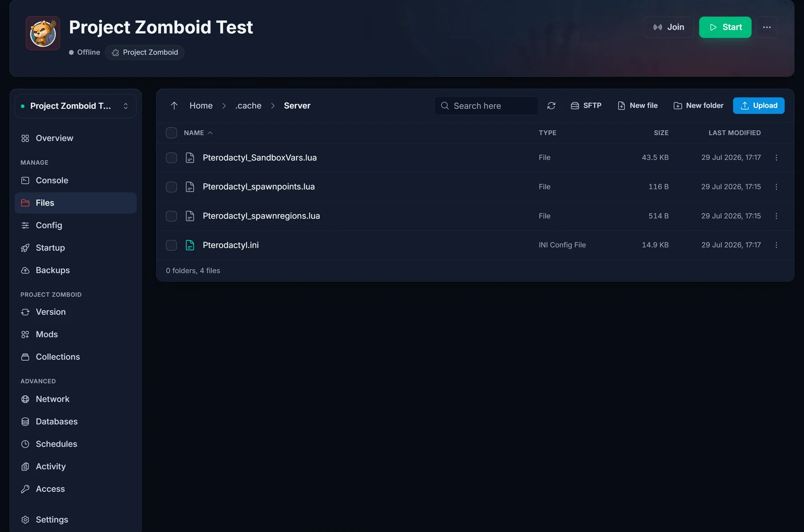Open kebab menu for Pterodactyl_SandboxVars.lua
Image resolution: width=804 pixels, height=532 pixels.
tap(776, 158)
